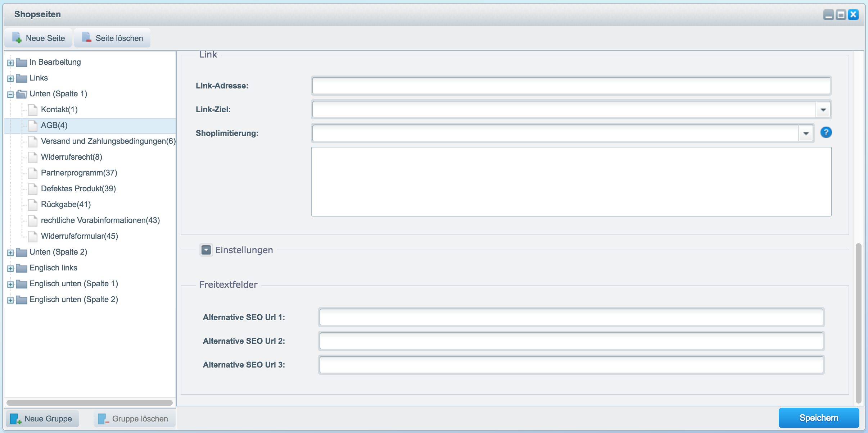Click the Kontakt(1) page icon
The width and height of the screenshot is (868, 433).
point(33,110)
